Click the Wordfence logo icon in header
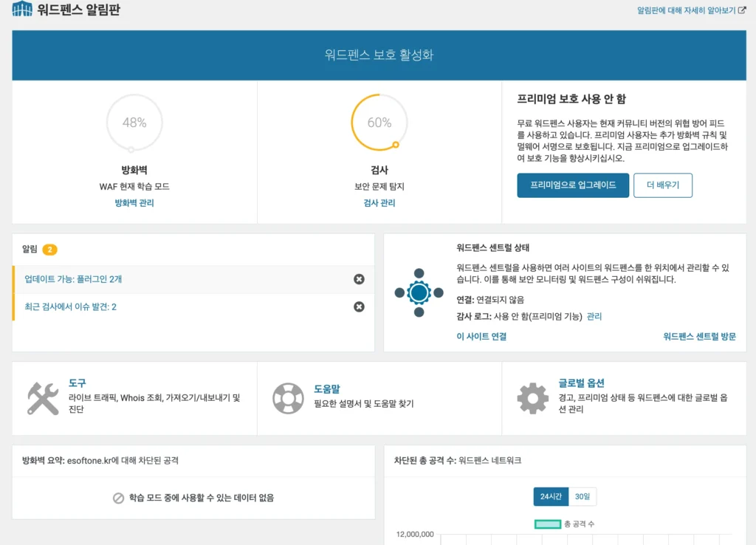Screen dimensions: 756x545 point(22,10)
